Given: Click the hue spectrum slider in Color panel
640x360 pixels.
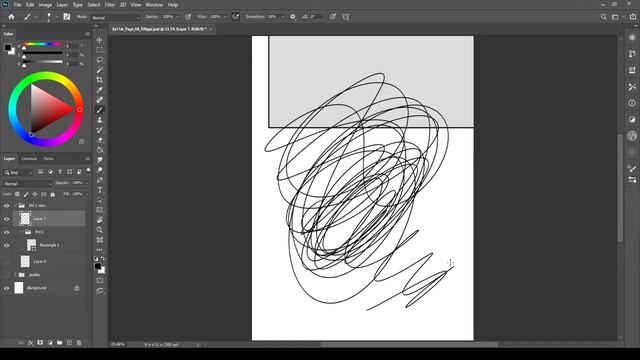Looking at the screenshot, I should [x=43, y=44].
